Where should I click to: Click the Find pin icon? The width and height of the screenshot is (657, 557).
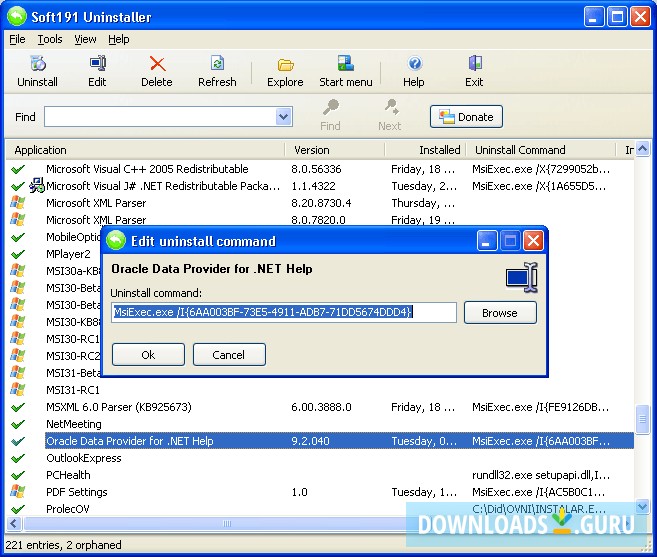(331, 107)
